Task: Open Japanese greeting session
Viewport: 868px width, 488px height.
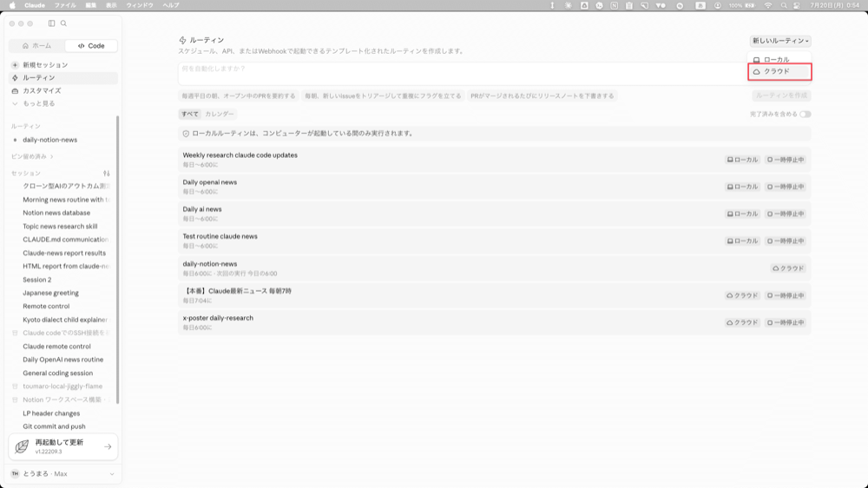Action: point(51,293)
